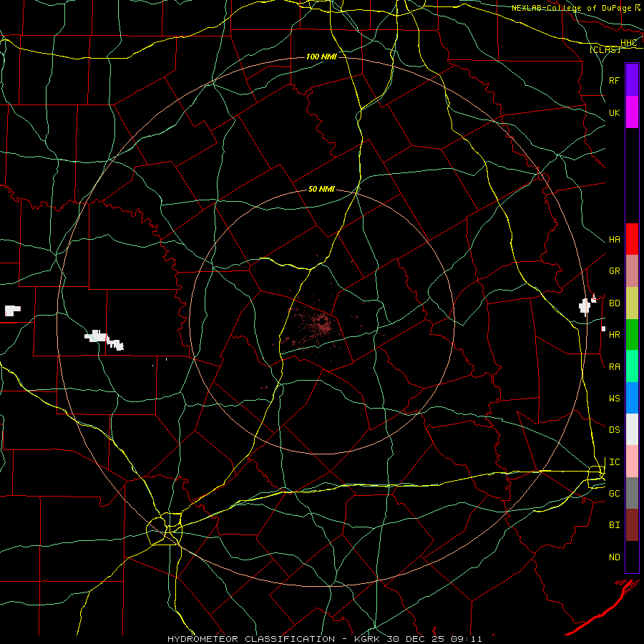This screenshot has width=644, height=644.
Task: Click the "NEXLAB-College of DuPage" header text
Action: (572, 8)
